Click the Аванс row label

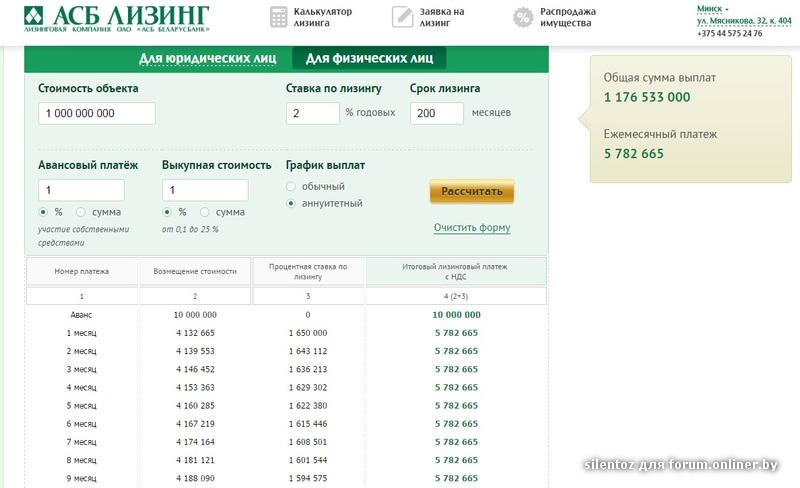point(82,315)
